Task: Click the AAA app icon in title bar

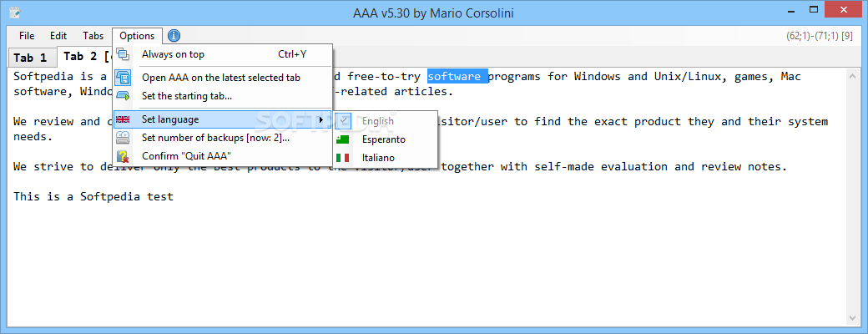Action: 15,13
